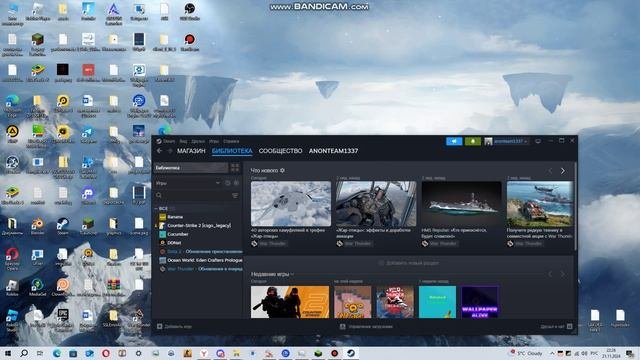The image size is (640, 360).
Task: Open the МАГАЗИН tab in Steam
Action: (191, 151)
